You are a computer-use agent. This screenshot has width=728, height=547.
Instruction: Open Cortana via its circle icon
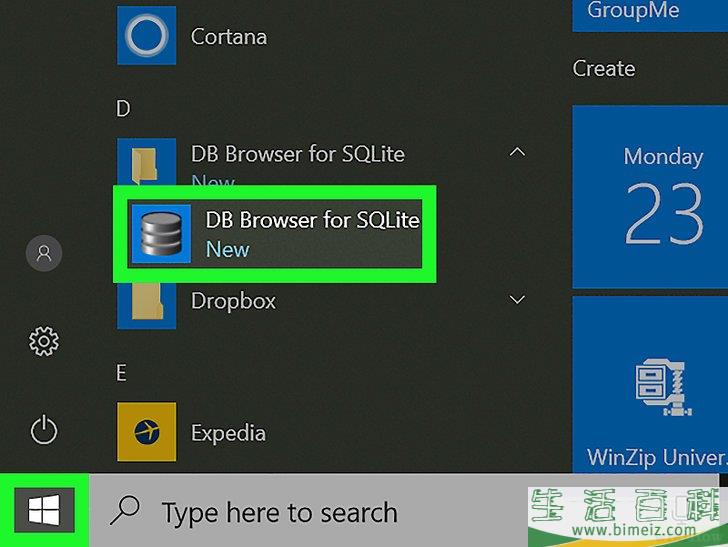[x=147, y=36]
